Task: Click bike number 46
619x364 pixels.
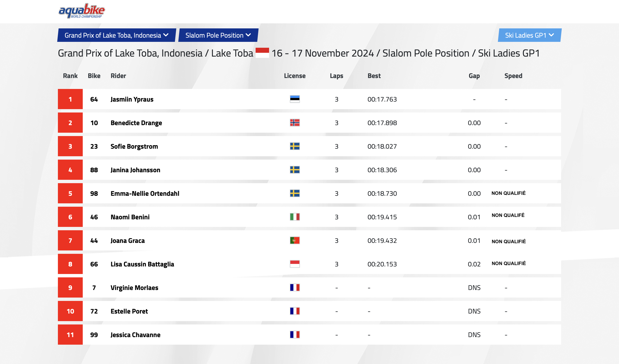Action: click(x=94, y=217)
